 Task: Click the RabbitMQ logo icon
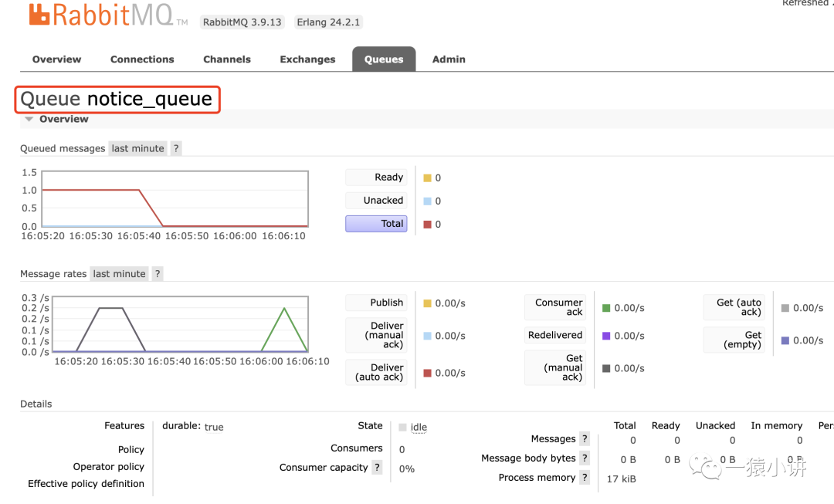40,15
